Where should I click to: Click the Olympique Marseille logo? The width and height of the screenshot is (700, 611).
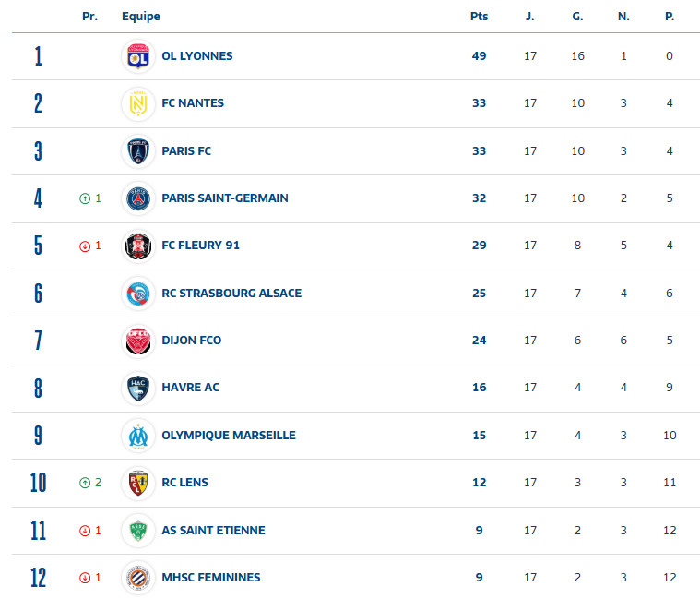click(x=138, y=436)
